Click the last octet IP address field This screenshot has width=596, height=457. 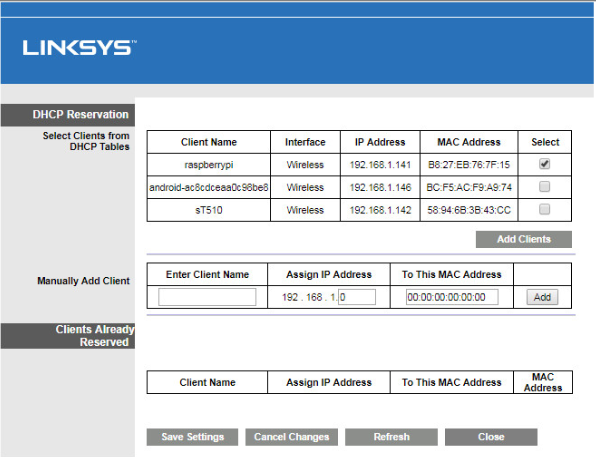coord(357,297)
